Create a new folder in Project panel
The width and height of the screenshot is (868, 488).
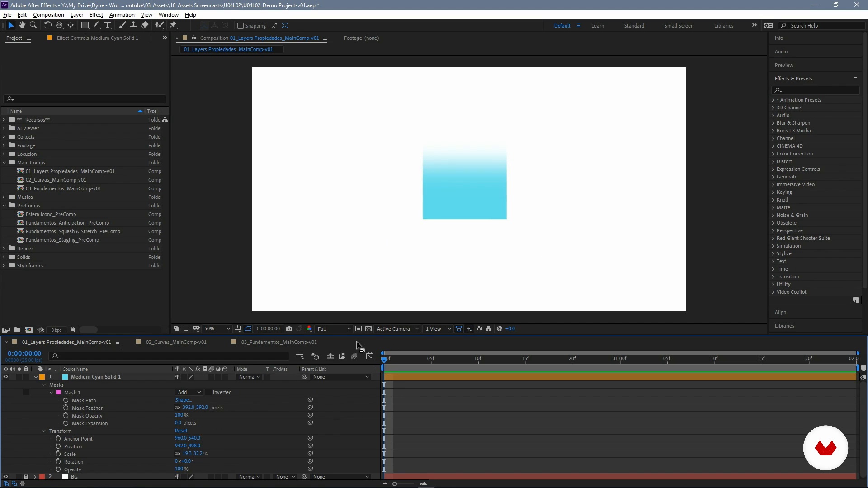click(17, 330)
